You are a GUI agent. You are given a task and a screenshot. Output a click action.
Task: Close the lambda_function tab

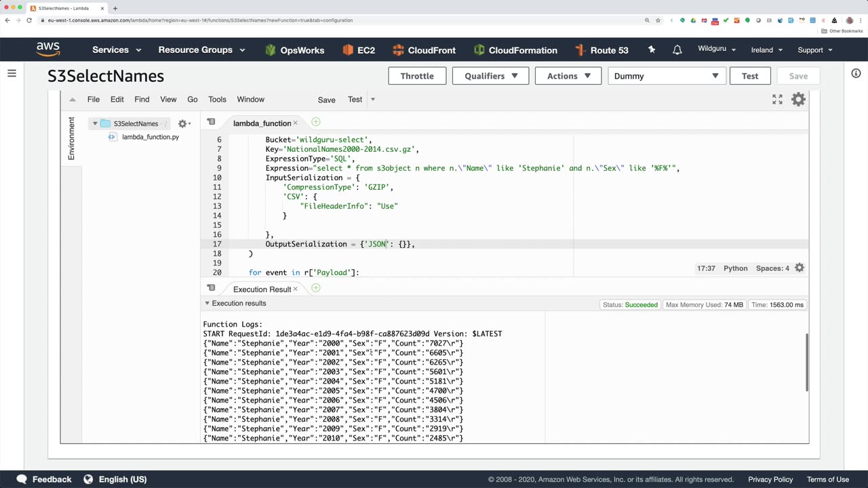point(295,123)
